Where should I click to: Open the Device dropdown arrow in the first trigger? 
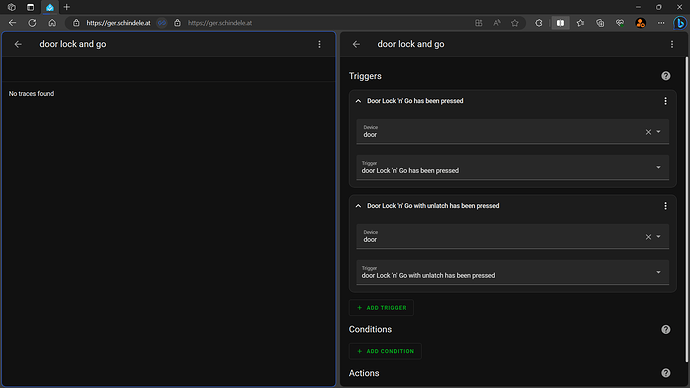point(658,132)
